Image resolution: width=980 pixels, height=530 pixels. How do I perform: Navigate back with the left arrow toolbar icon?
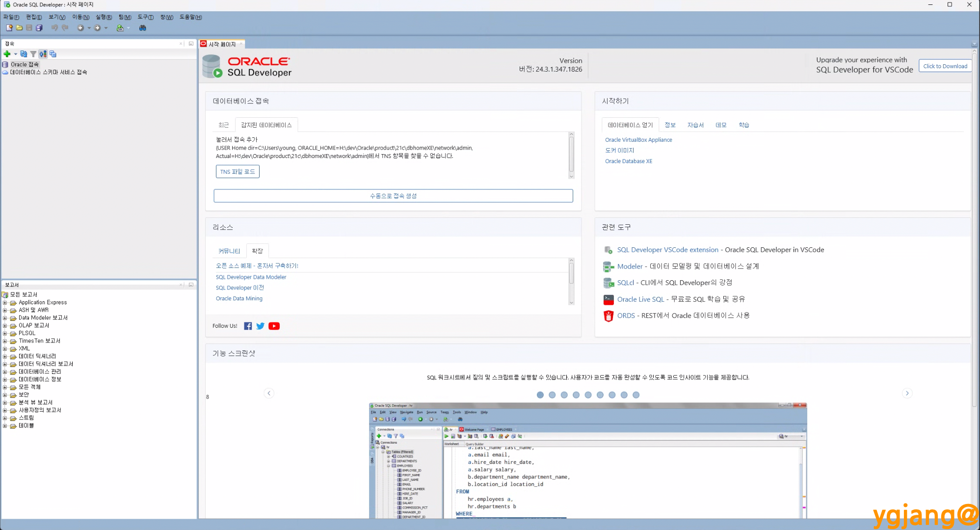(80, 28)
